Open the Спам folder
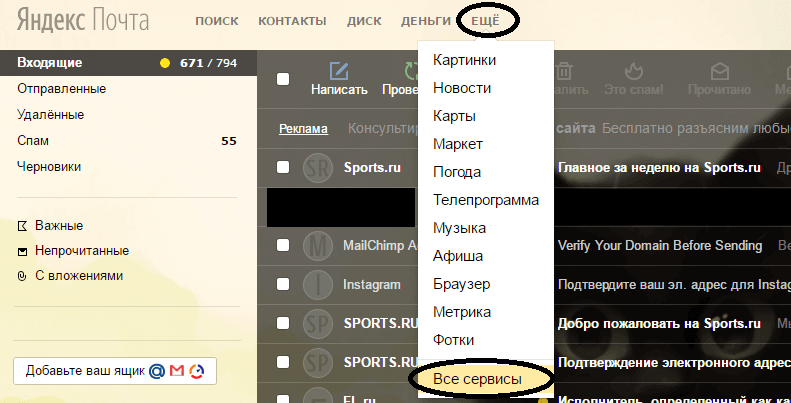The image size is (791, 403). click(x=33, y=141)
